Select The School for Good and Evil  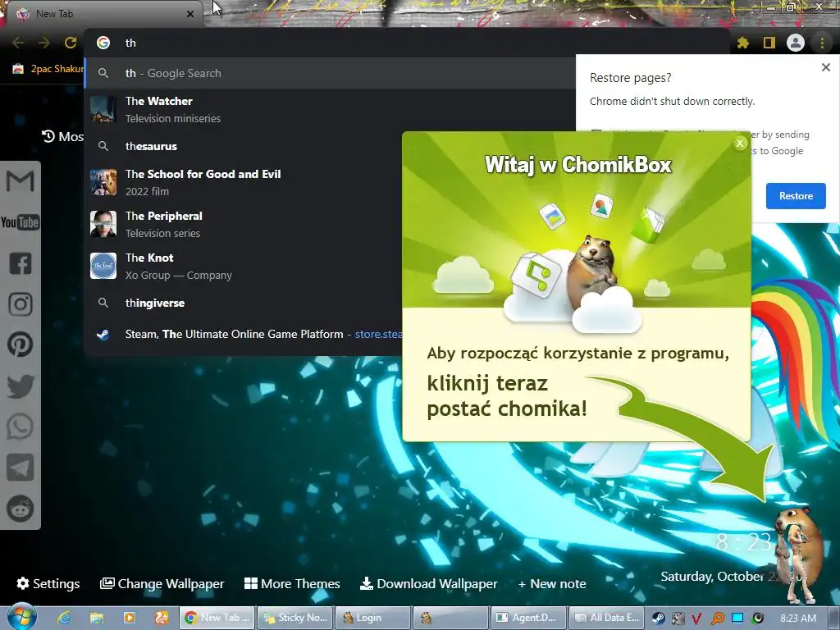pyautogui.click(x=244, y=182)
